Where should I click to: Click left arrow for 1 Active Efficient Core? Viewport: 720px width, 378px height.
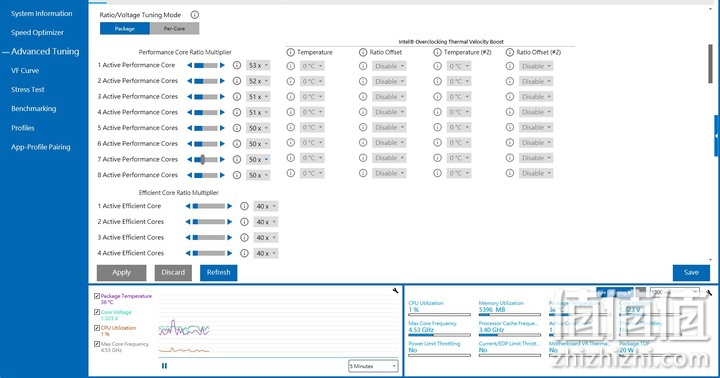coord(188,206)
